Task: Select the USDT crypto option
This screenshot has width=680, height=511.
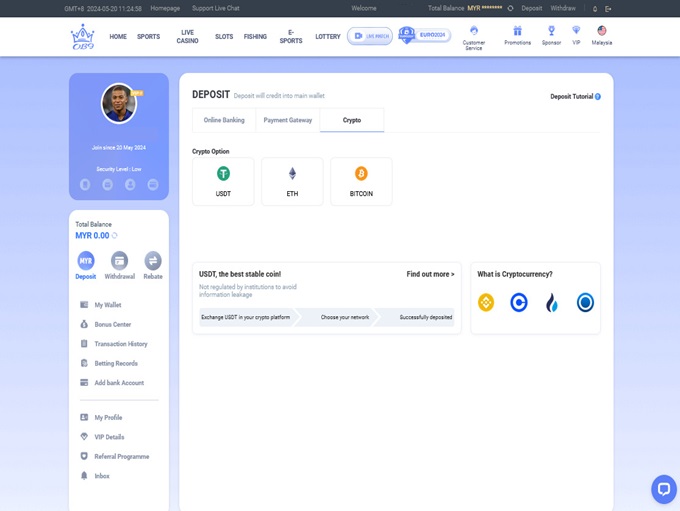Action: pyautogui.click(x=223, y=181)
